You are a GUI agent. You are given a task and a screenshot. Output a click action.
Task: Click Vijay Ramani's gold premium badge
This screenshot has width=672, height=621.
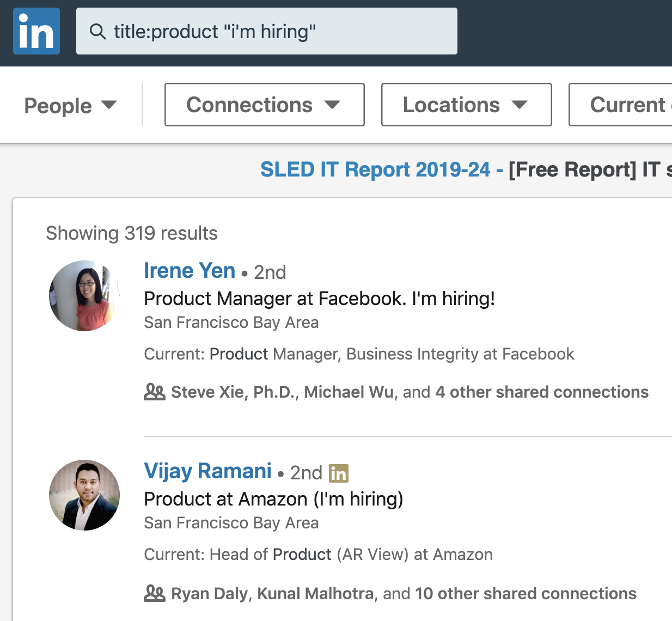[339, 473]
